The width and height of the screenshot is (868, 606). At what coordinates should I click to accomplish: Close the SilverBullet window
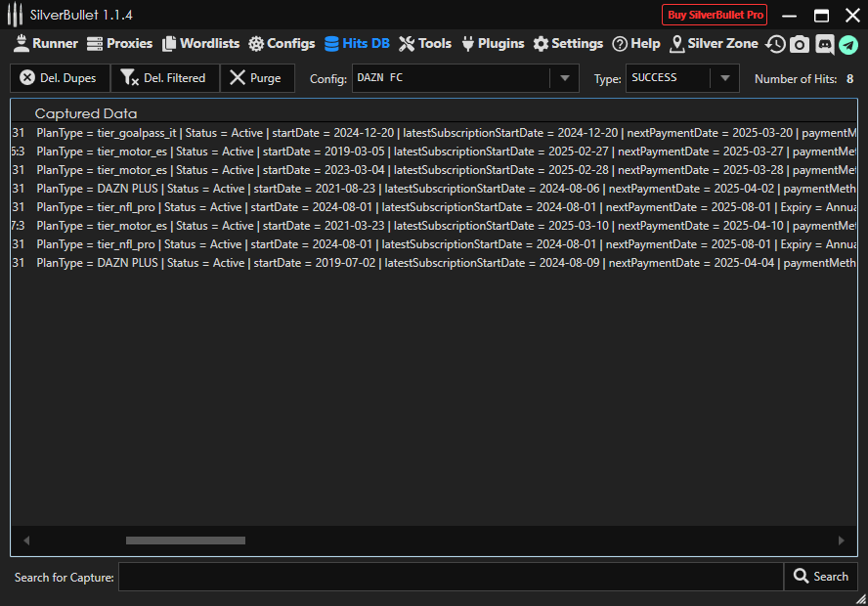(852, 15)
